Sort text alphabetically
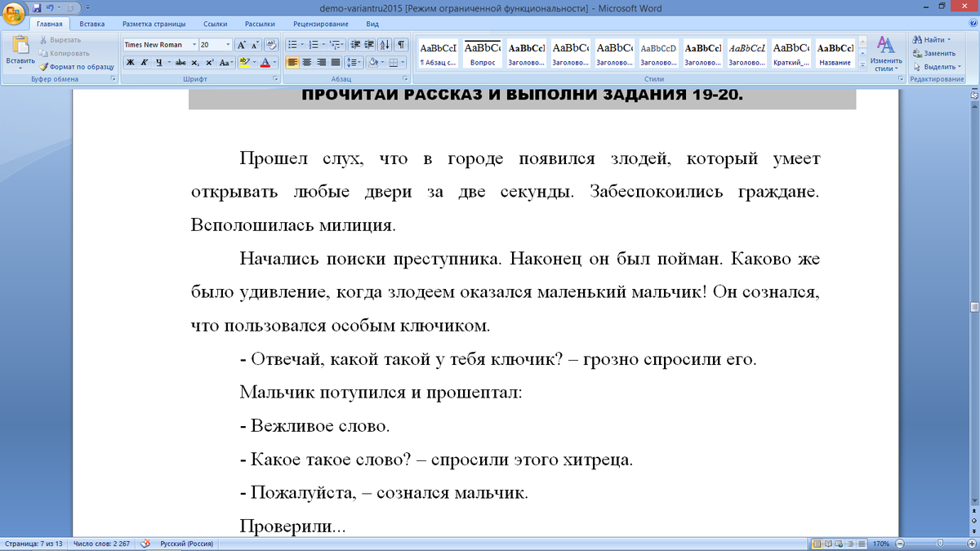 pyautogui.click(x=386, y=45)
